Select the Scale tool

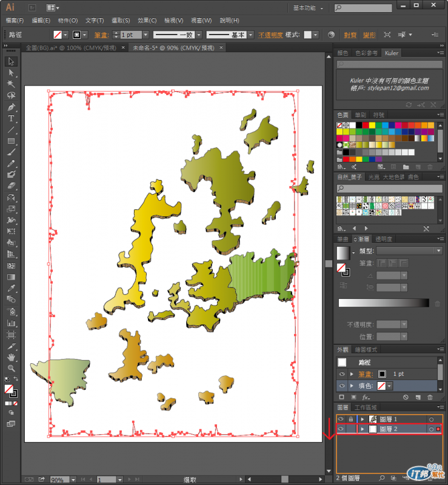point(11,209)
